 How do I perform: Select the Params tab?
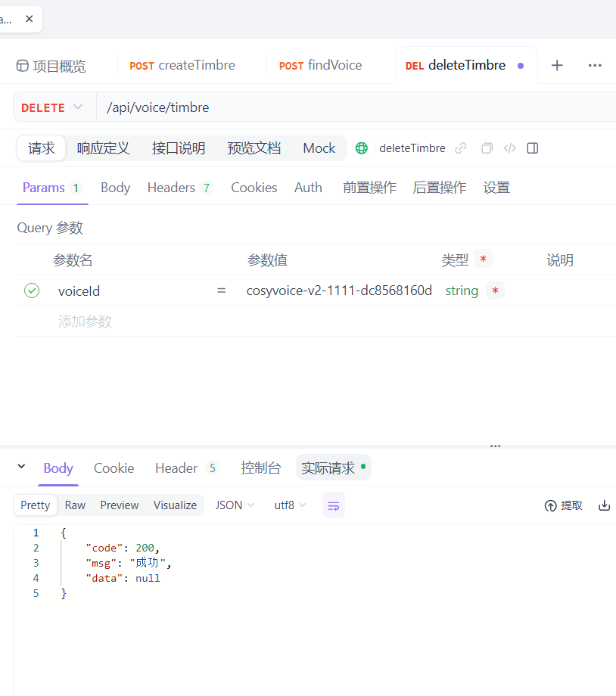pos(52,188)
